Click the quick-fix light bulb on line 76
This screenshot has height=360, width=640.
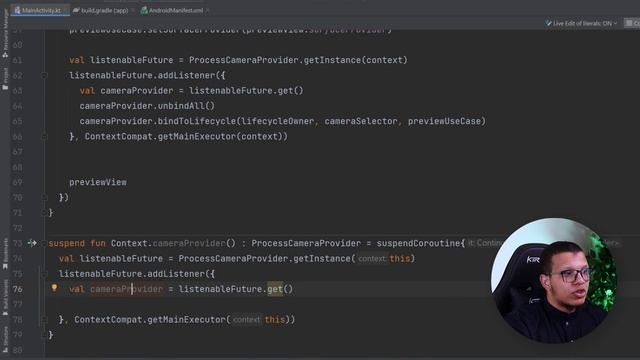coord(54,288)
